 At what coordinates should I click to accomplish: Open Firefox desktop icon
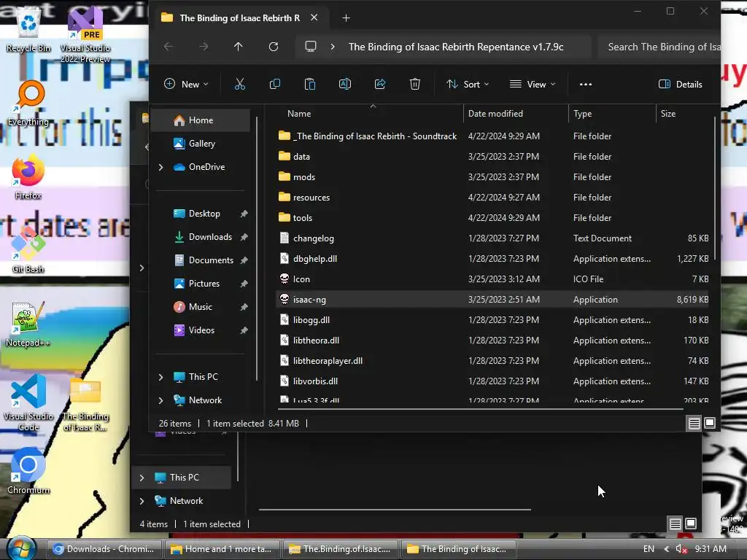point(28,177)
